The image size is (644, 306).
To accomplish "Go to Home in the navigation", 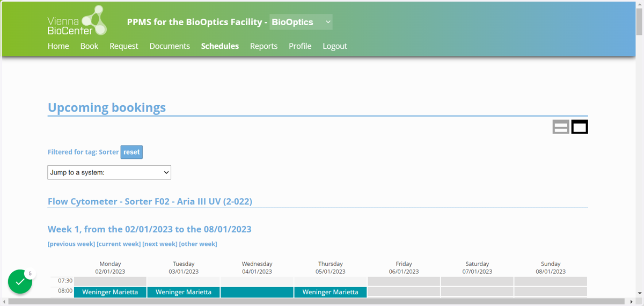I will 58,46.
